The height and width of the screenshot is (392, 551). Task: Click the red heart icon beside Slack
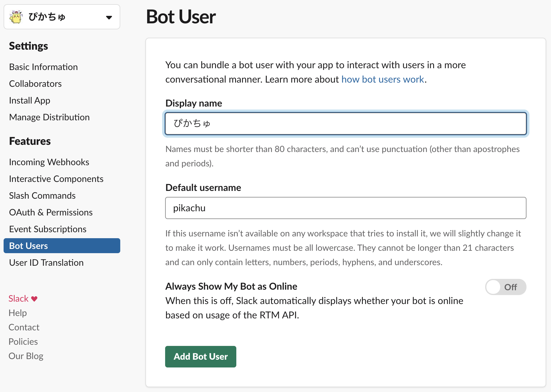34,299
